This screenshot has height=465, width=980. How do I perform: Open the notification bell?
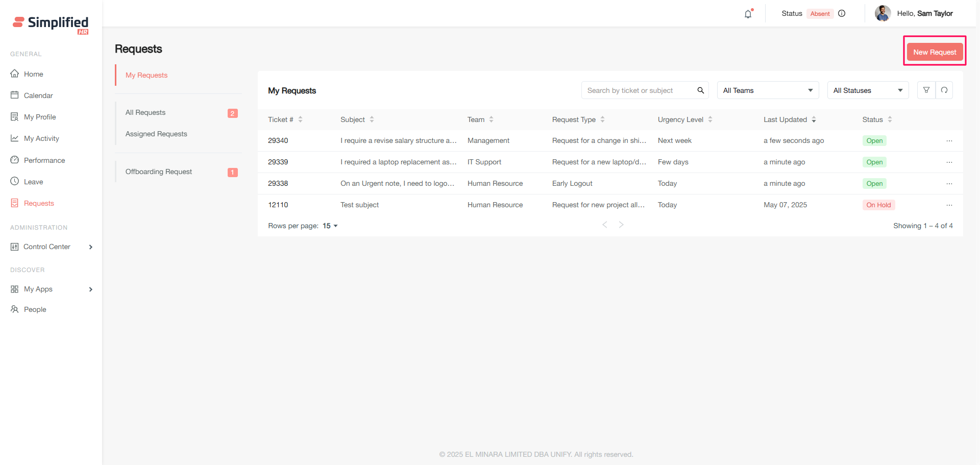pyautogui.click(x=748, y=14)
